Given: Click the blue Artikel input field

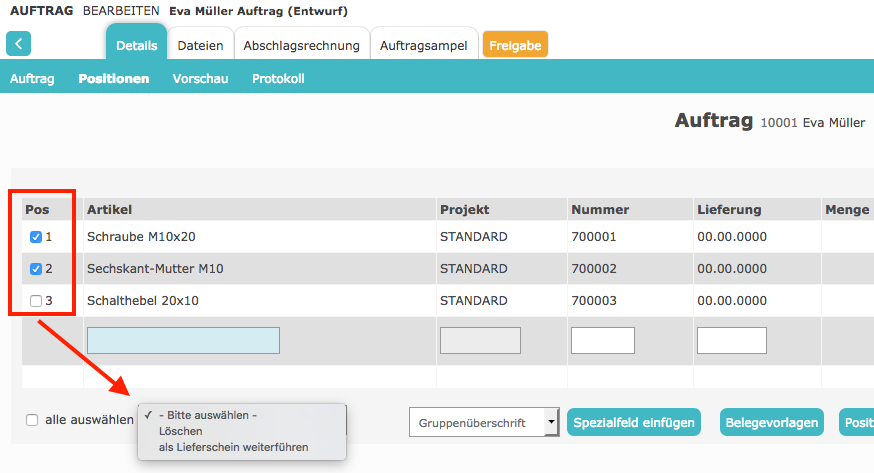Looking at the screenshot, I should (x=183, y=341).
